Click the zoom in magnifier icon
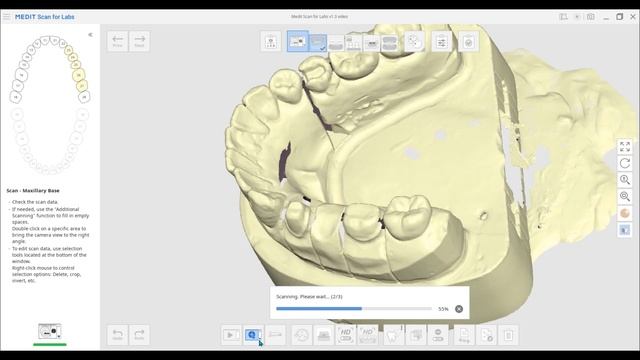Screen dimensions: 640x360 tap(624, 180)
